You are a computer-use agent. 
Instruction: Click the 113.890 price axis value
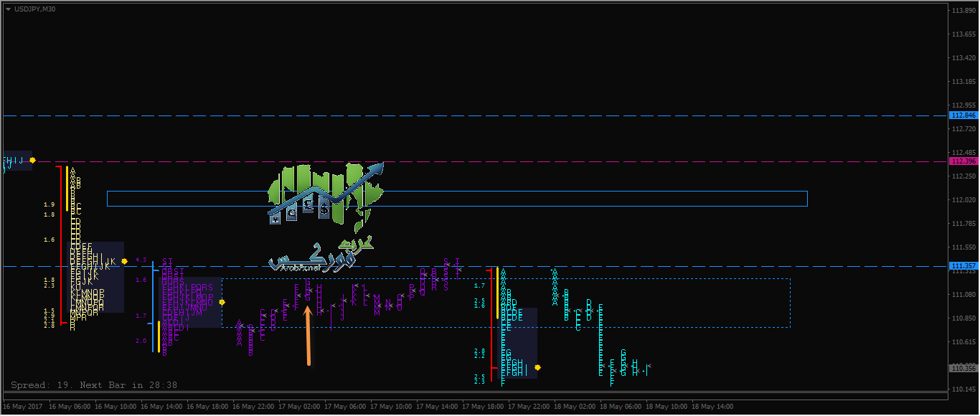click(x=964, y=11)
